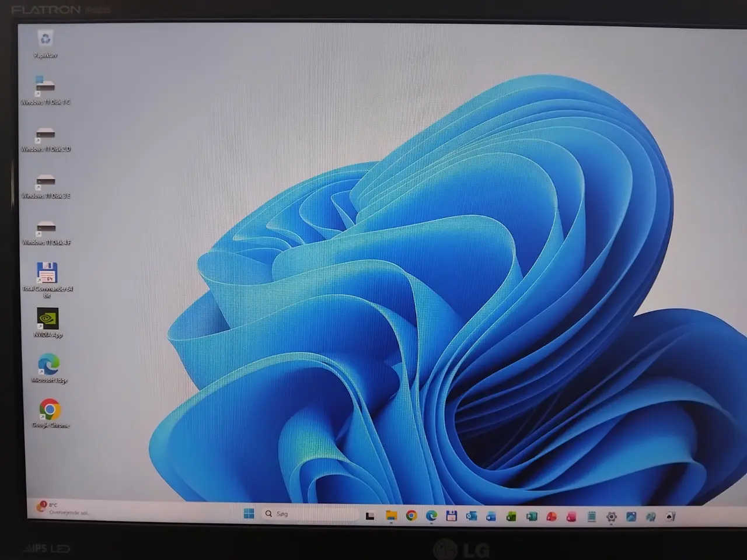
Task: Select the Microsoft Edge desktop shortcut
Action: [x=49, y=368]
